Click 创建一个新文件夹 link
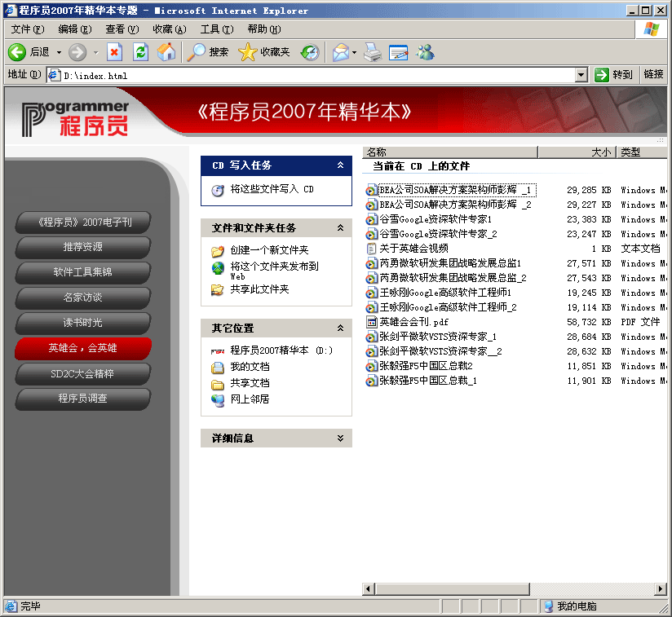Viewport: 672px width, 617px height. click(x=269, y=250)
